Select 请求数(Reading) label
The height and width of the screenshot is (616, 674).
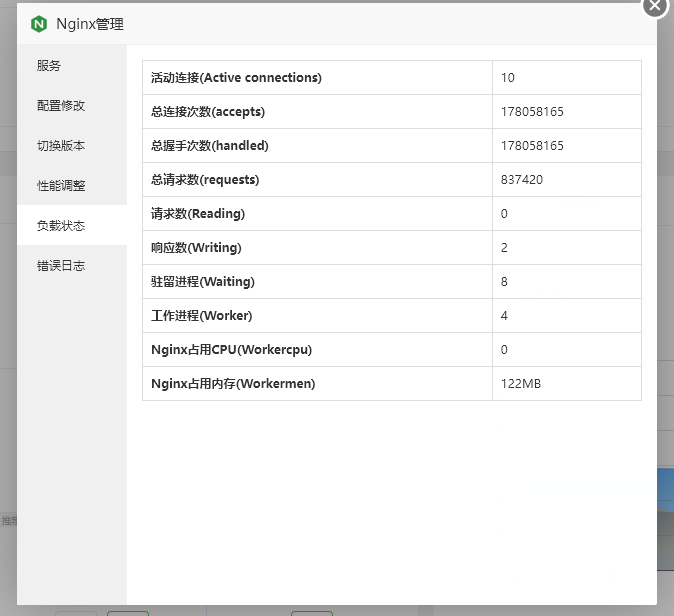click(198, 214)
